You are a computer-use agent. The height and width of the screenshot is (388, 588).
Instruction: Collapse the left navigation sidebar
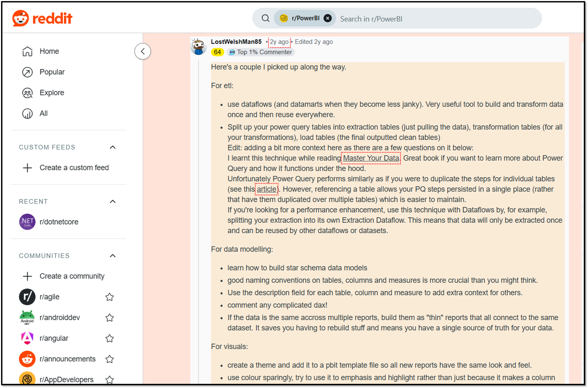tap(143, 51)
